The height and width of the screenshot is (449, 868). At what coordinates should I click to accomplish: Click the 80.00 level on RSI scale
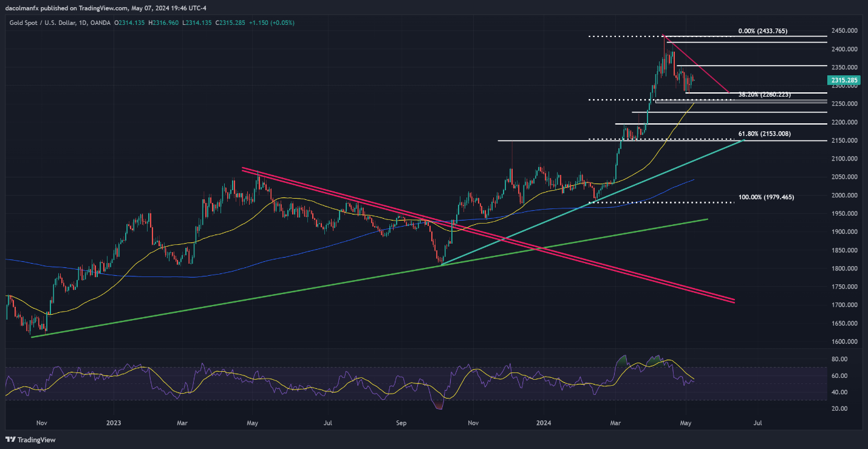click(838, 360)
